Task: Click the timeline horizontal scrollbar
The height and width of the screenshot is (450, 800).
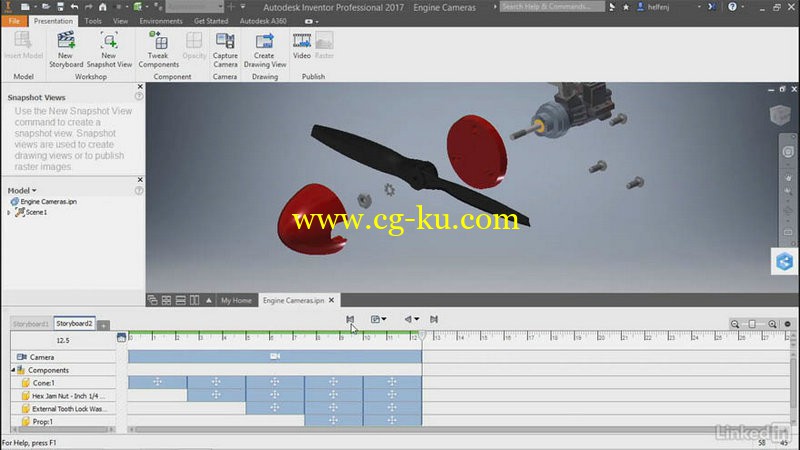Action: coord(458,430)
